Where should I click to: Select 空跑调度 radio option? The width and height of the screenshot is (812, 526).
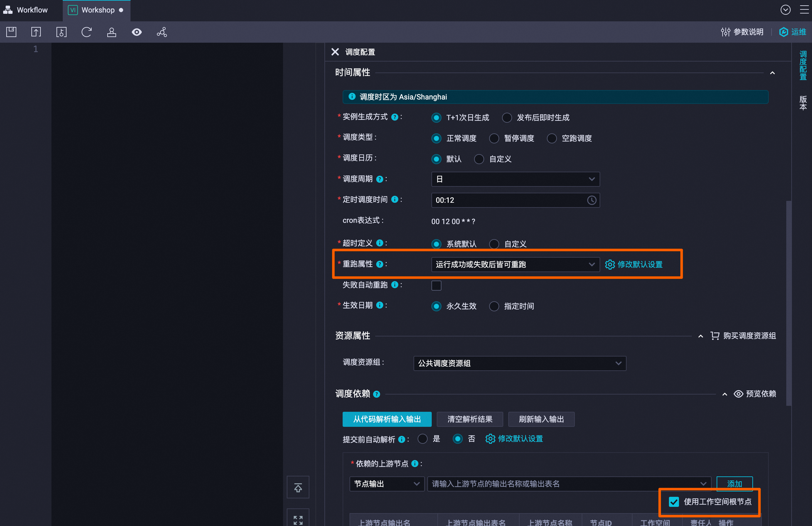pos(552,138)
